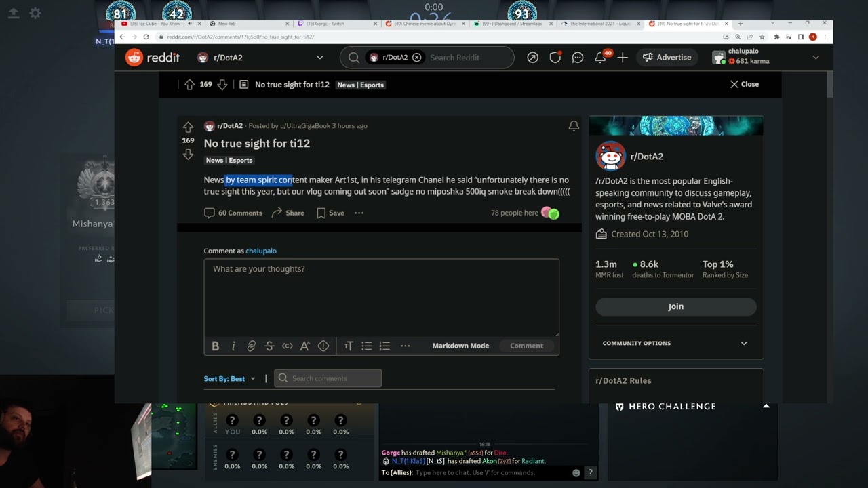Image resolution: width=868 pixels, height=488 pixels.
Task: Open the game settings gear icon
Action: [x=35, y=13]
